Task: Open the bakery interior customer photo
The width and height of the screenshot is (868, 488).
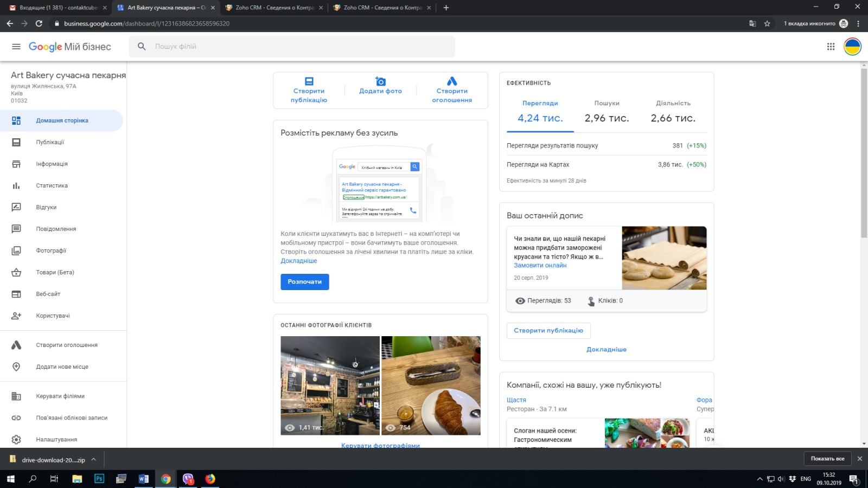Action: pyautogui.click(x=330, y=386)
